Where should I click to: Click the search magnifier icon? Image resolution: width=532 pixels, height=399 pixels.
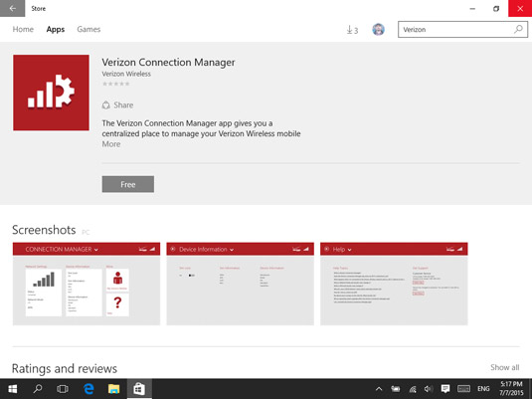(x=518, y=29)
